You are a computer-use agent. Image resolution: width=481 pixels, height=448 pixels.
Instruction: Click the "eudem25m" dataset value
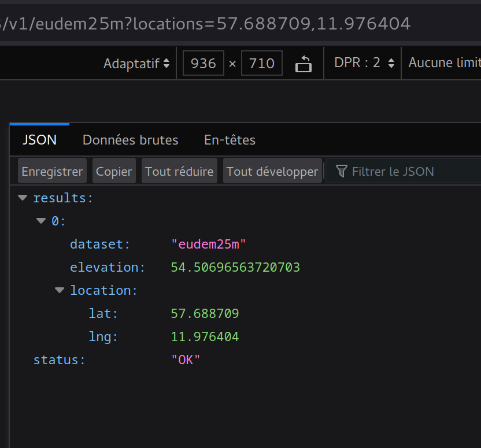(208, 245)
